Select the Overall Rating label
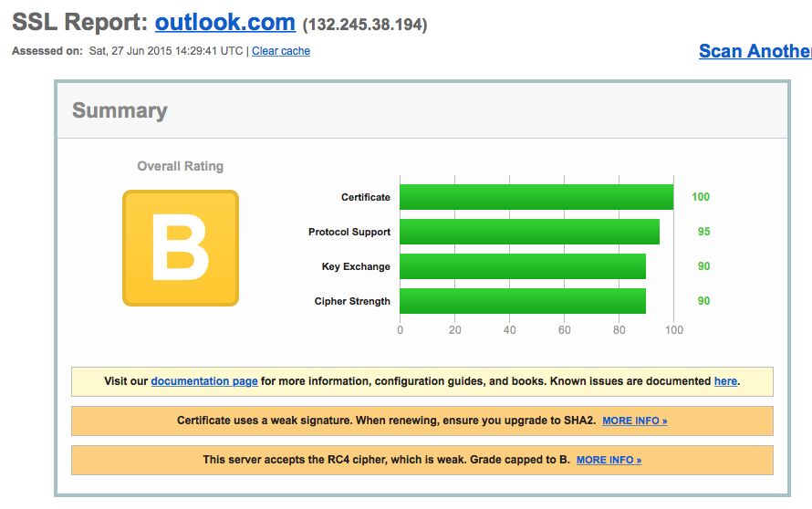Image resolution: width=812 pixels, height=509 pixels. coord(181,166)
